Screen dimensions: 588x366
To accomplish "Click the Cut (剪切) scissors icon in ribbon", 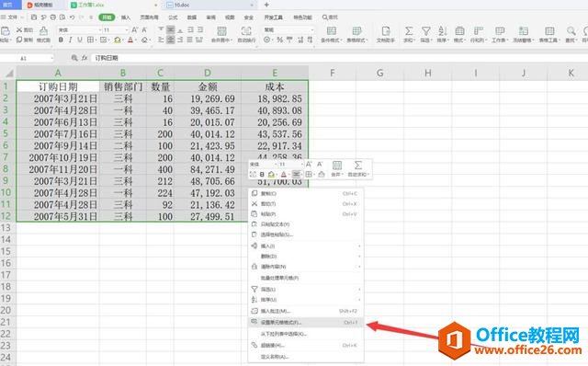I will point(19,29).
